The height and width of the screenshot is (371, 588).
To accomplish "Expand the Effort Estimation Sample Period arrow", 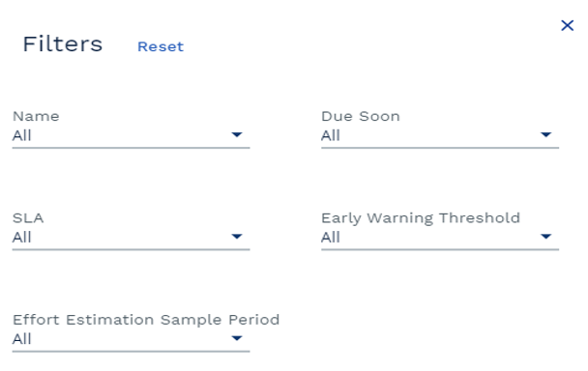I will 237,338.
